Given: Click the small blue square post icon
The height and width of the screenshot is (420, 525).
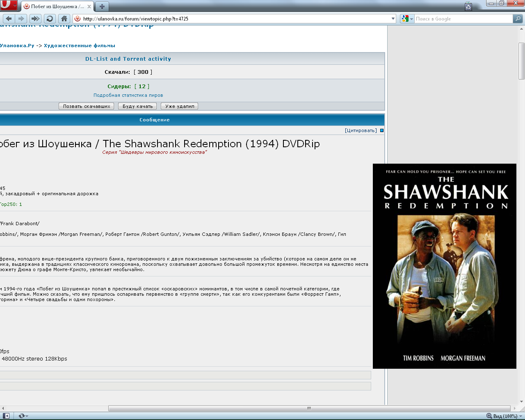Looking at the screenshot, I should (382, 130).
